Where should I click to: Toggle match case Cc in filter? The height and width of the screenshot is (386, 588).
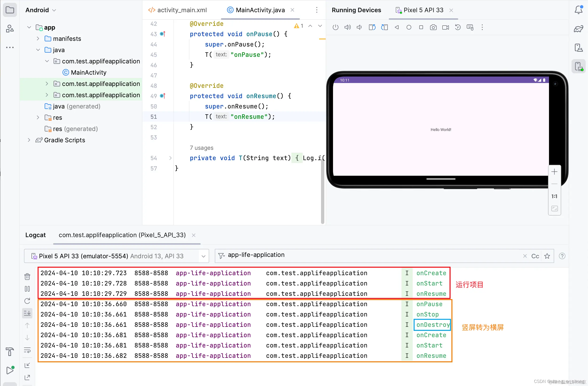(x=535, y=256)
